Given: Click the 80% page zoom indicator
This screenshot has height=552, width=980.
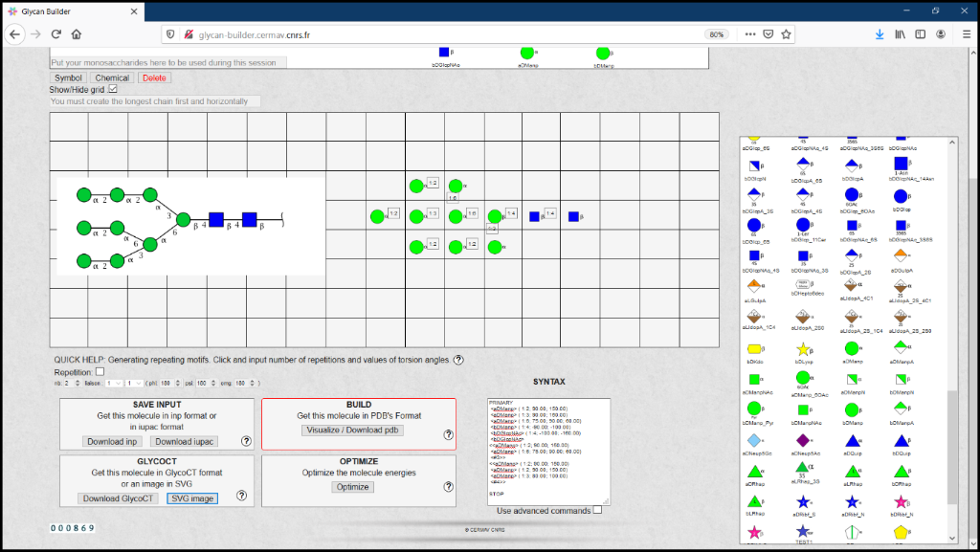Looking at the screenshot, I should [x=715, y=33].
